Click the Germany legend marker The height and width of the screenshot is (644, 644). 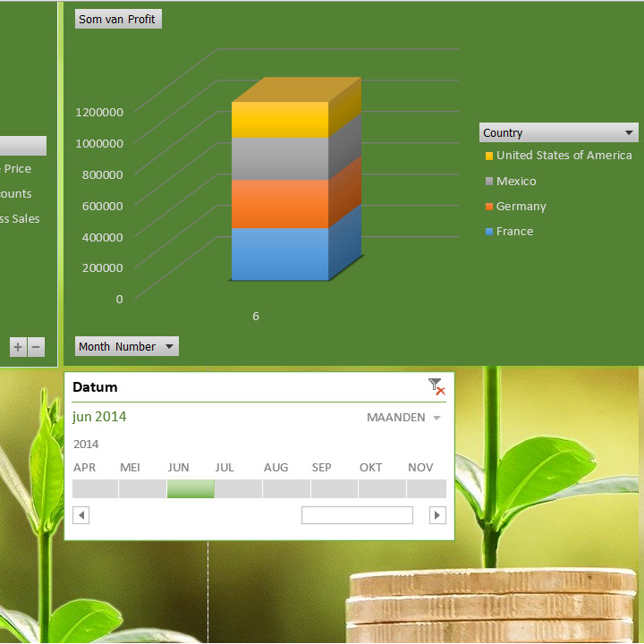pyautogui.click(x=489, y=207)
